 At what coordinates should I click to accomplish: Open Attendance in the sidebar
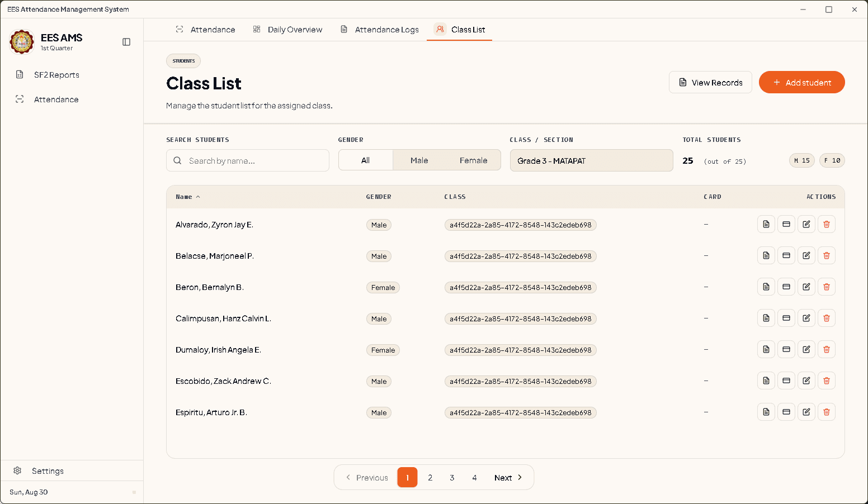[x=72, y=99]
